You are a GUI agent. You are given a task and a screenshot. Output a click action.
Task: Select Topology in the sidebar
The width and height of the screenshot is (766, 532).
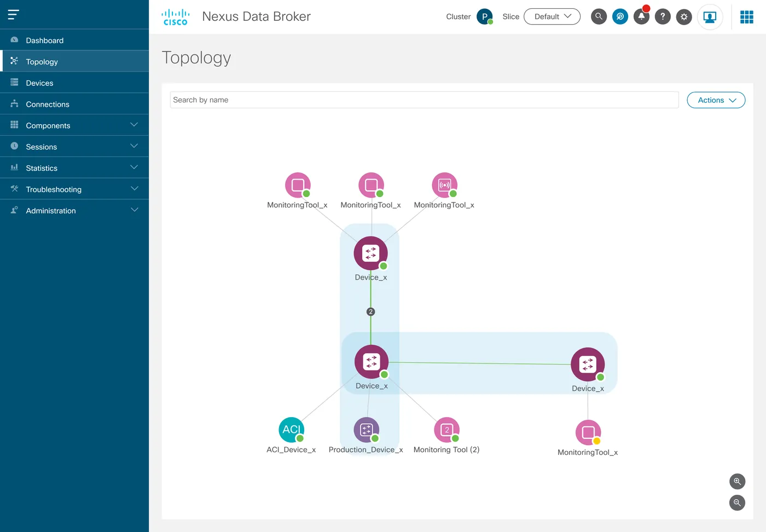click(x=74, y=62)
